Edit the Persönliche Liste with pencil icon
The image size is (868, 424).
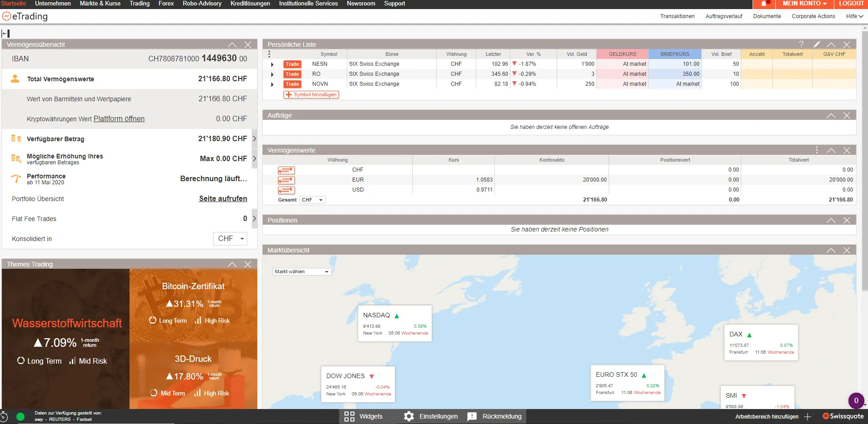[x=817, y=44]
